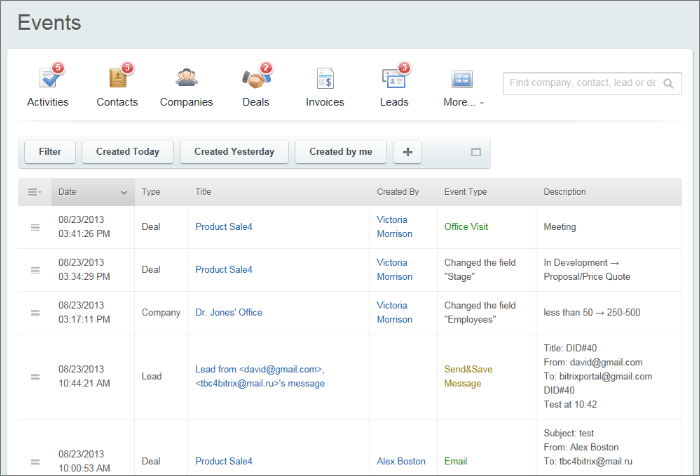Sort by the Date column header
Image resolution: width=700 pixels, height=476 pixels.
point(92,192)
